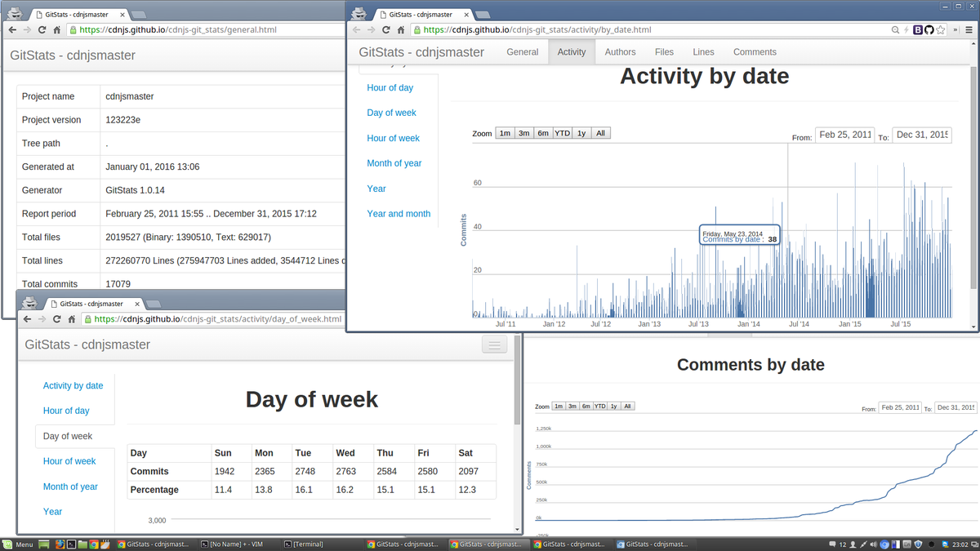Set activity chart zoom to 1y
Image resolution: width=980 pixels, height=551 pixels.
point(581,133)
